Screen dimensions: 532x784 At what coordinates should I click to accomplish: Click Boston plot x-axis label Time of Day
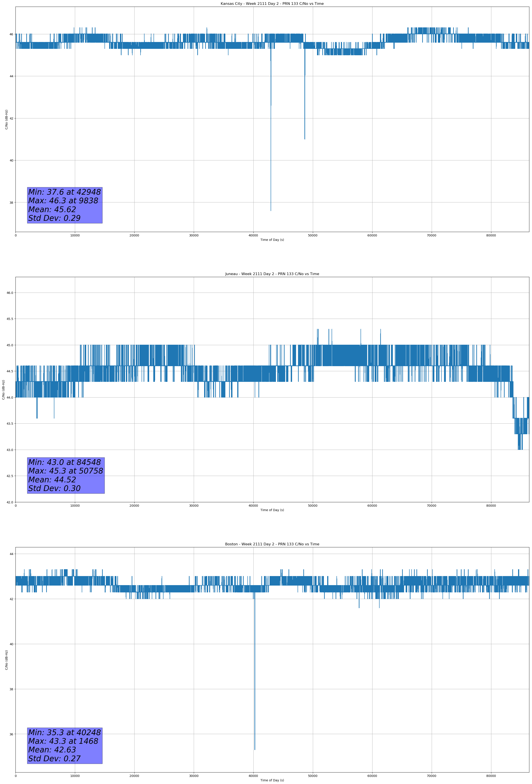click(272, 780)
